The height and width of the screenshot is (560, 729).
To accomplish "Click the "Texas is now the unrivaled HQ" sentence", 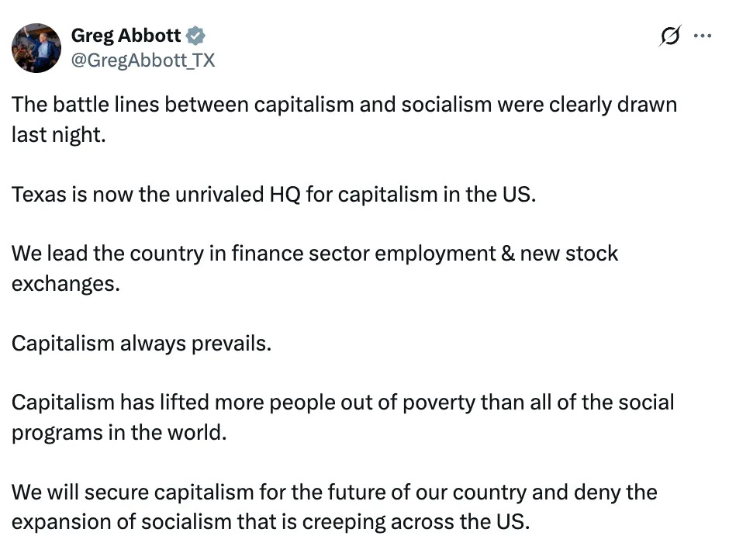I will [273, 194].
